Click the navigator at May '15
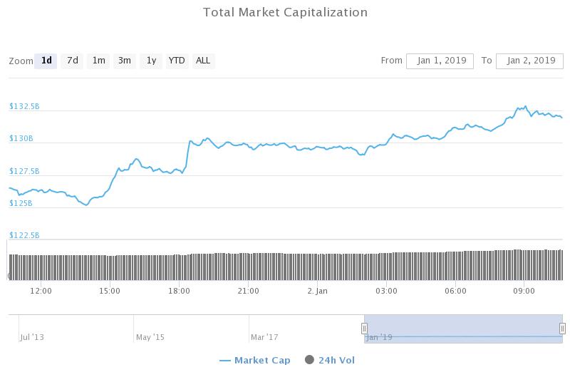 pos(150,336)
